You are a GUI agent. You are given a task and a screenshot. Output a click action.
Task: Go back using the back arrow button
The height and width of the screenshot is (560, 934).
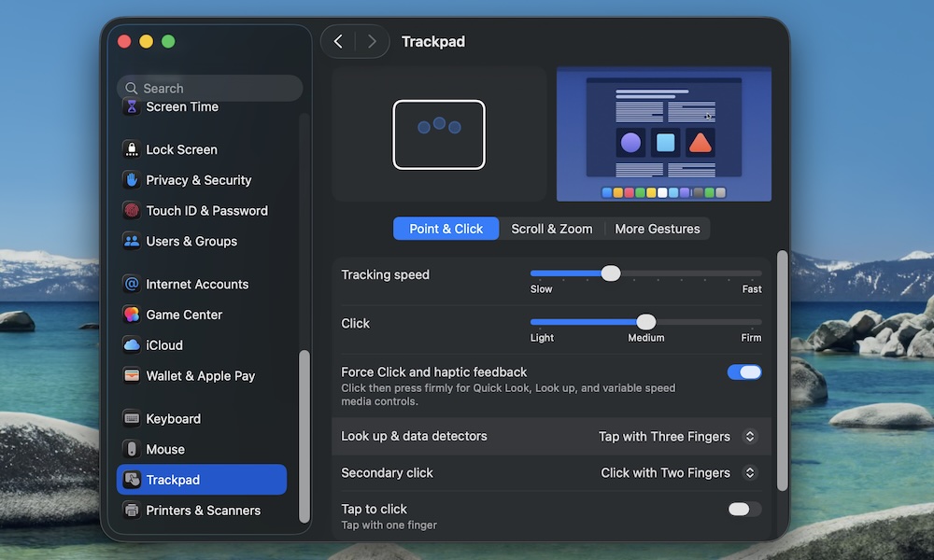click(339, 41)
